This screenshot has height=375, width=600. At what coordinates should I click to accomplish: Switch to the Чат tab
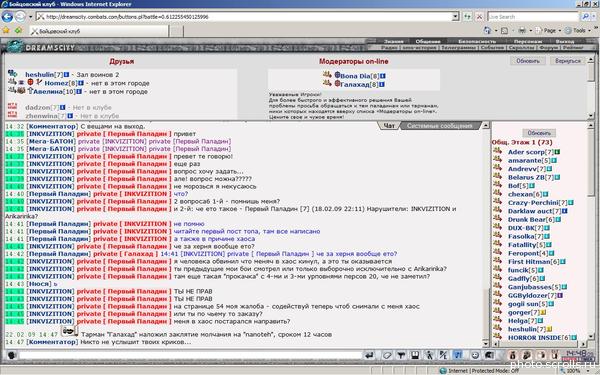click(x=389, y=126)
